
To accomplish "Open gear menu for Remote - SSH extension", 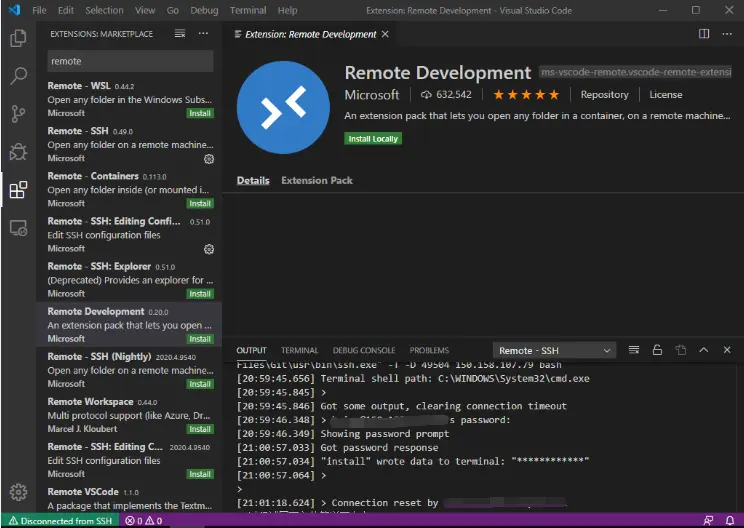I will click(209, 158).
